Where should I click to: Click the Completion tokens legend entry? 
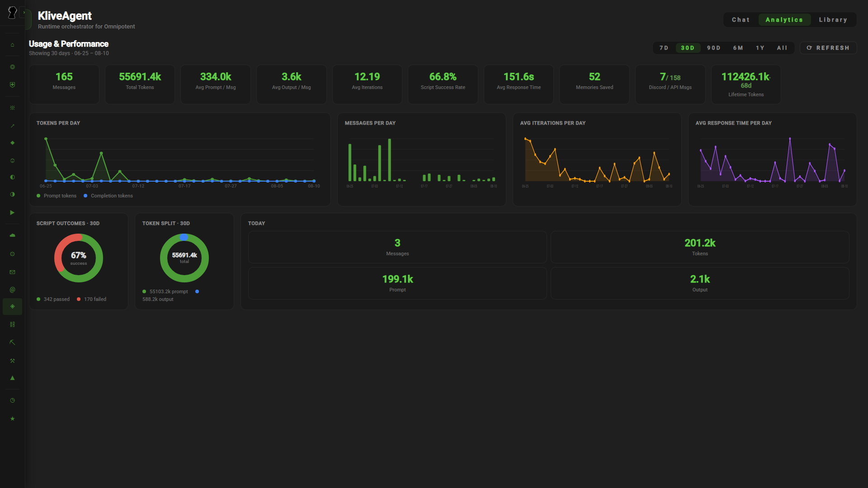(108, 196)
